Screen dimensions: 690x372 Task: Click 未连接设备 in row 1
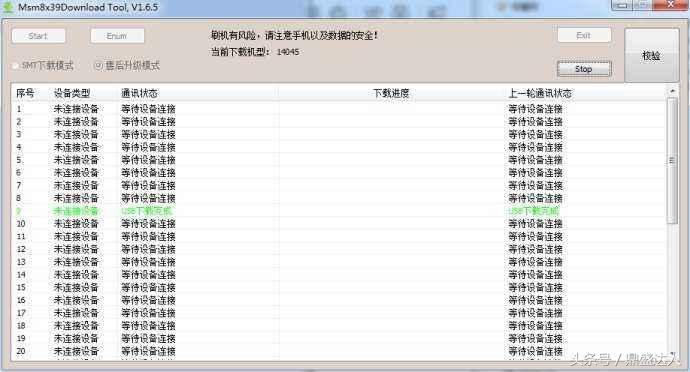(76, 109)
